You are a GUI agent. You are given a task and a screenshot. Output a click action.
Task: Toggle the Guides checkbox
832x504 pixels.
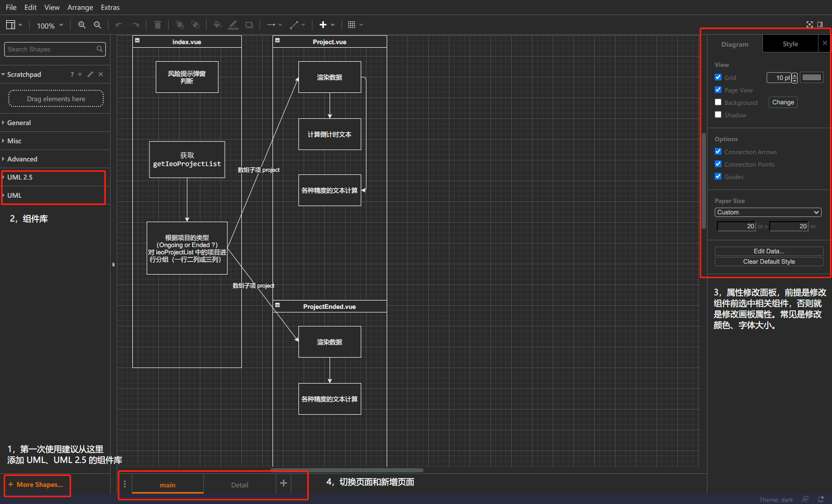pyautogui.click(x=718, y=176)
